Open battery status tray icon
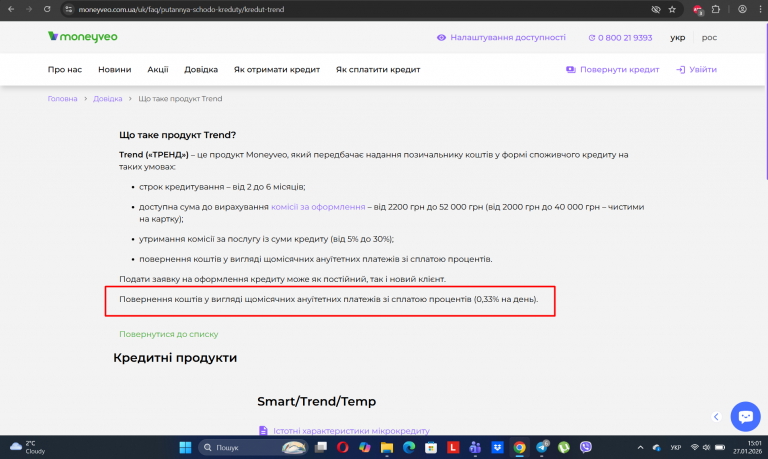The width and height of the screenshot is (768, 459). pyautogui.click(x=720, y=447)
